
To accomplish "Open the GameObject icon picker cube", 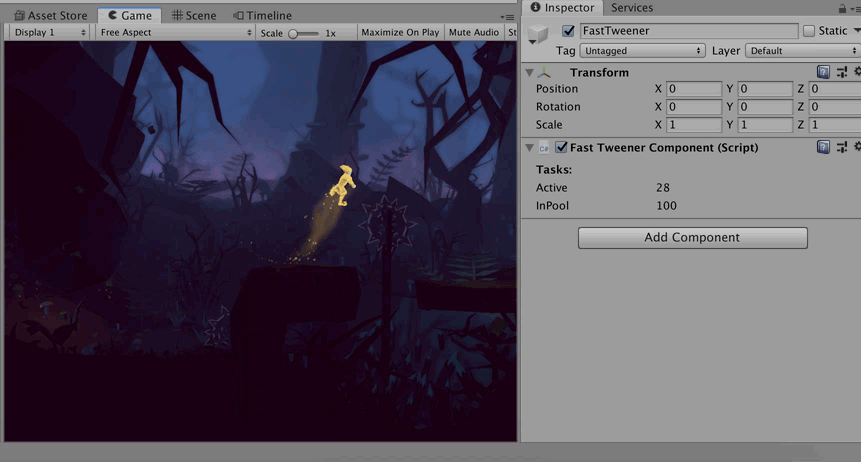I will pyautogui.click(x=538, y=34).
